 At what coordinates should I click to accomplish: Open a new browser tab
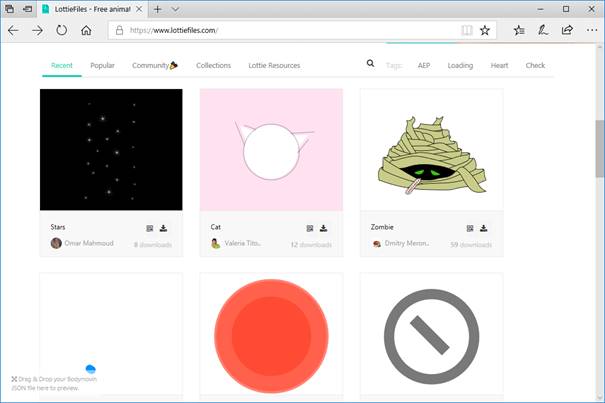pos(157,9)
